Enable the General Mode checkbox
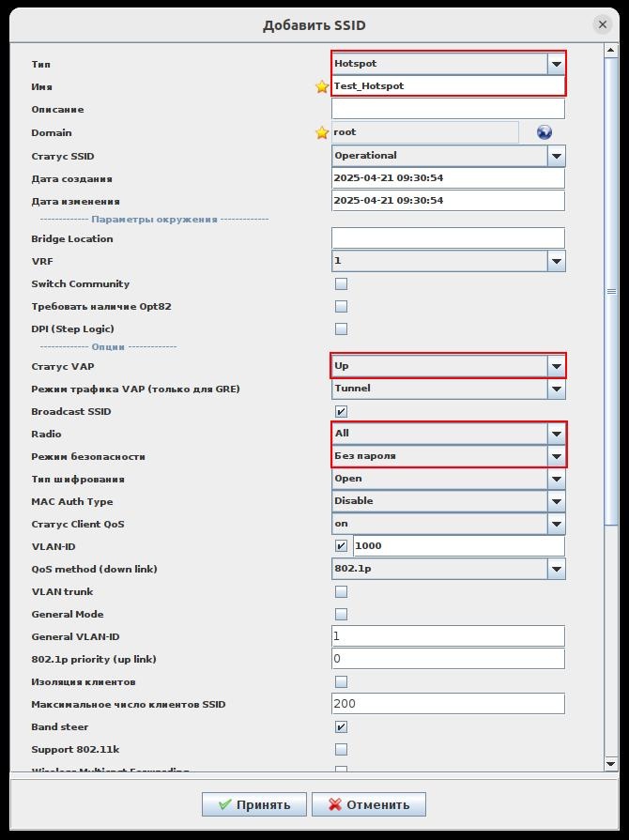Image resolution: width=629 pixels, height=840 pixels. pos(341,614)
